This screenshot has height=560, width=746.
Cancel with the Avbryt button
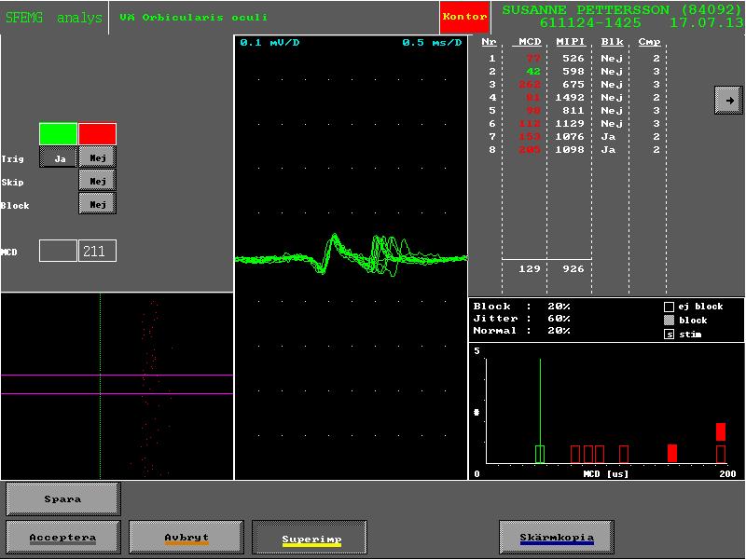click(x=186, y=538)
